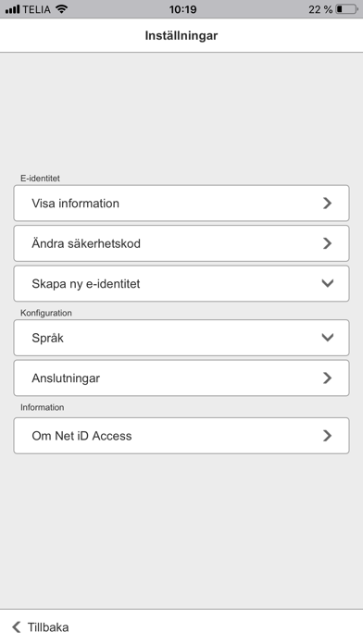363x644 pixels.
Task: Open the Visa information row
Action: (181, 203)
